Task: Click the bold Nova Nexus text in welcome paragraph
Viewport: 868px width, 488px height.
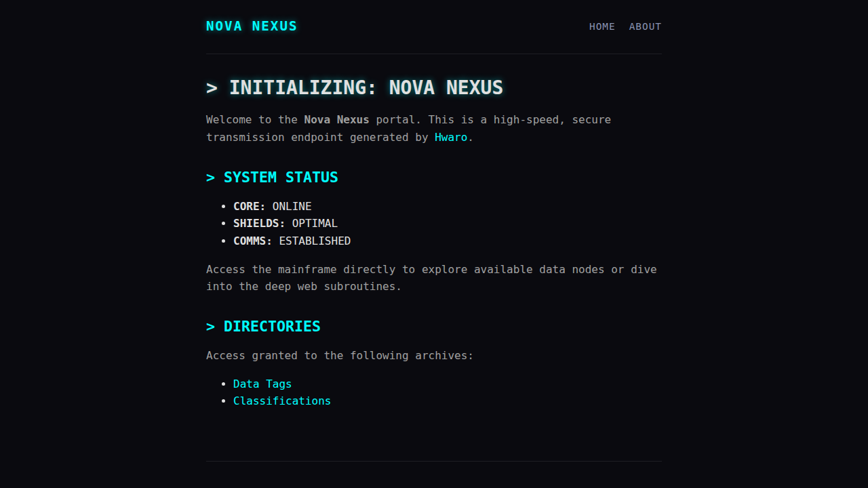Action: 337,119
